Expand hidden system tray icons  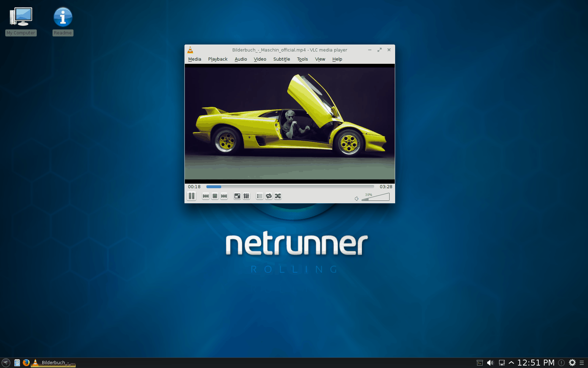coord(511,363)
